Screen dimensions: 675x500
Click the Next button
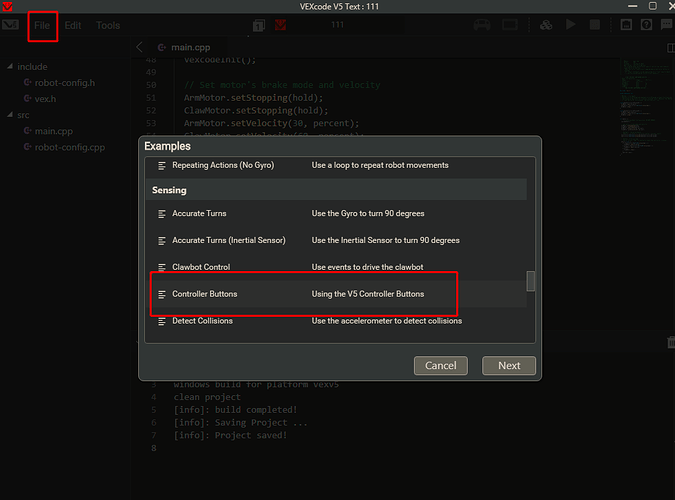[x=509, y=366]
